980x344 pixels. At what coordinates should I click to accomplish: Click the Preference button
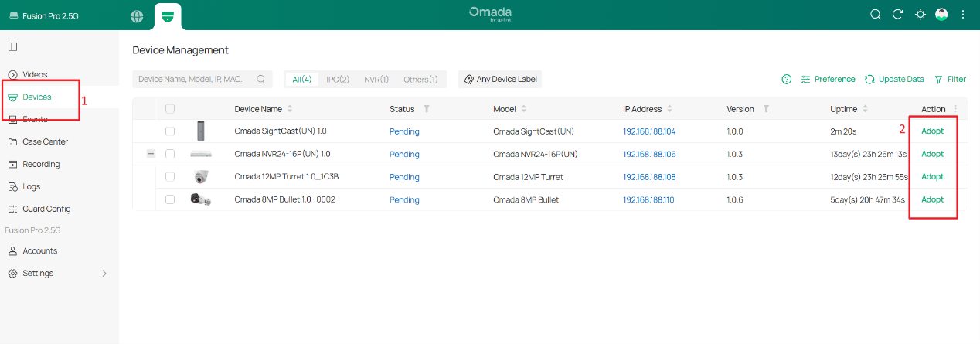828,79
